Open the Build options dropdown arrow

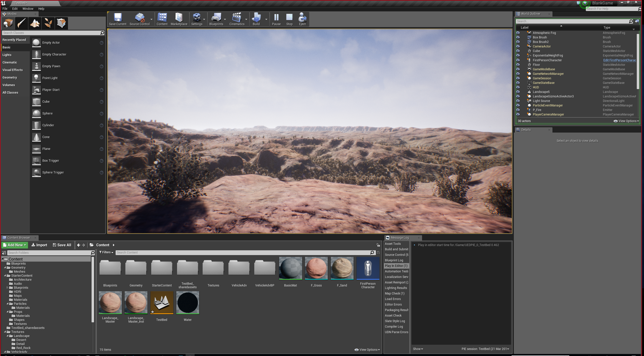coord(266,19)
